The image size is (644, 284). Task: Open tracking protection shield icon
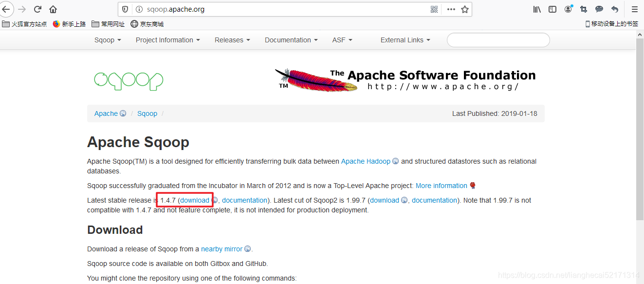126,9
